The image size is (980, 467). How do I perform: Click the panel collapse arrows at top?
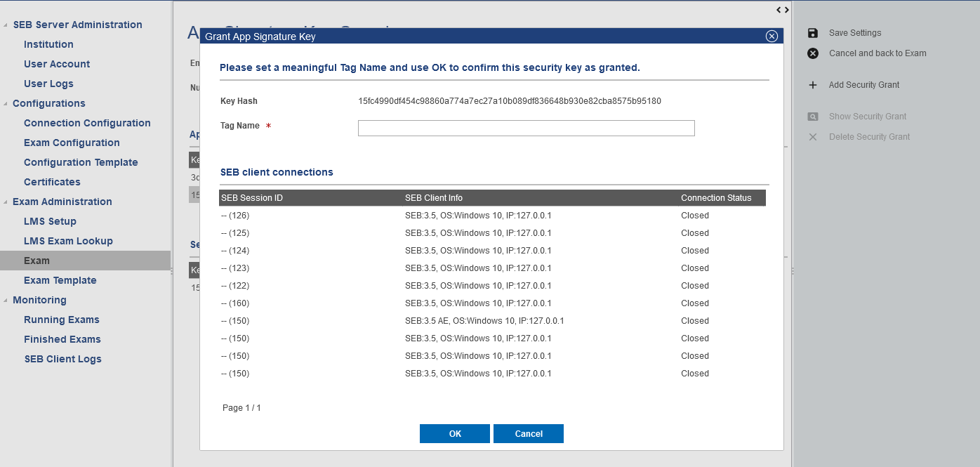point(783,10)
